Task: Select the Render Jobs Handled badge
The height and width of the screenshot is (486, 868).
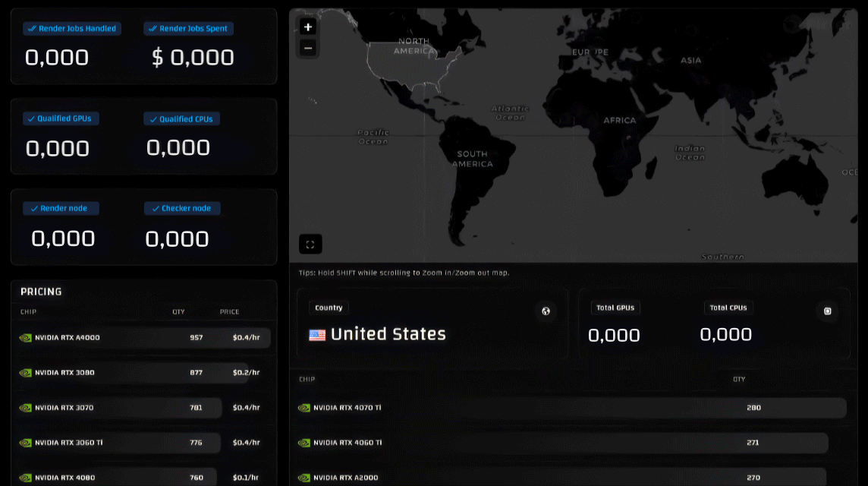Action: pos(72,28)
